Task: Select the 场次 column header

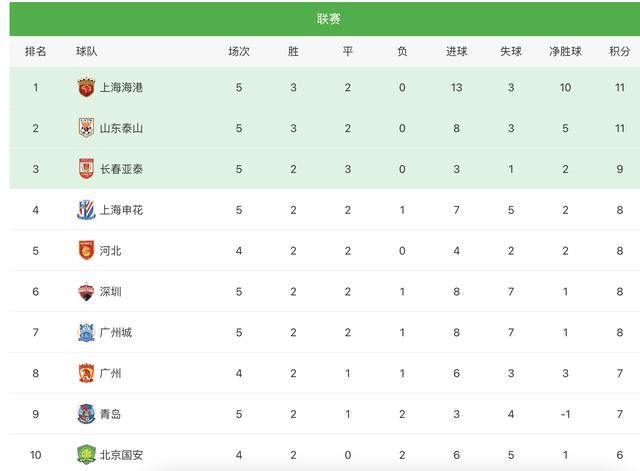Action: pos(239,51)
